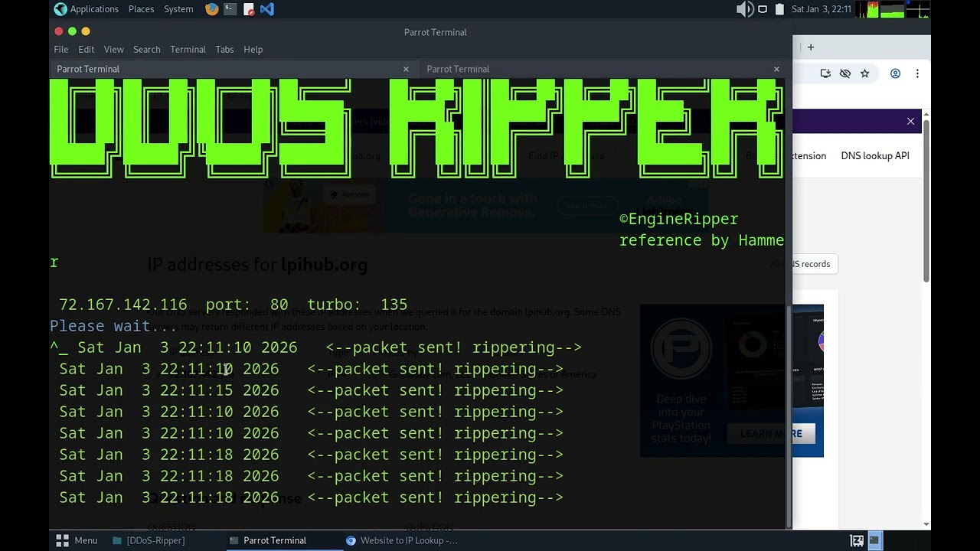Image resolution: width=980 pixels, height=551 pixels.
Task: Launch Firefox from the top panel
Action: [x=212, y=9]
